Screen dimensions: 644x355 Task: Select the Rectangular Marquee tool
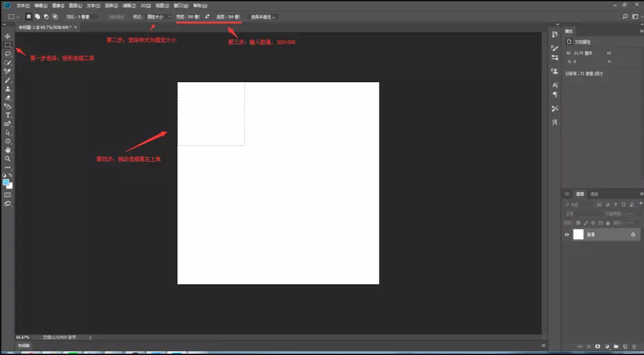coord(7,45)
